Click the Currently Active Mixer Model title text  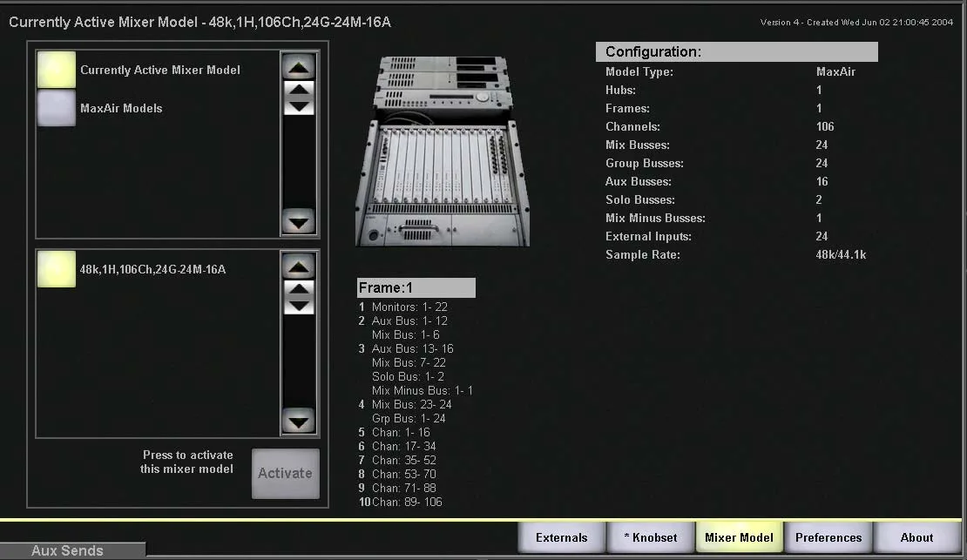coord(199,22)
